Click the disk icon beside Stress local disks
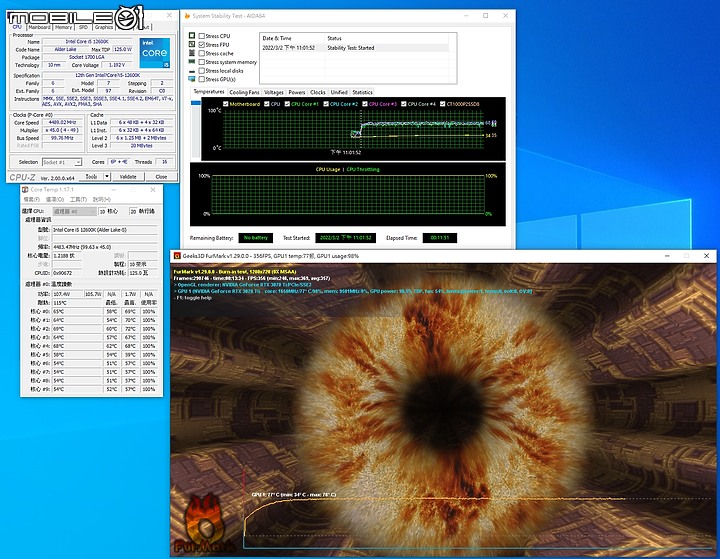Image resolution: width=720 pixels, height=559 pixels. coord(192,71)
